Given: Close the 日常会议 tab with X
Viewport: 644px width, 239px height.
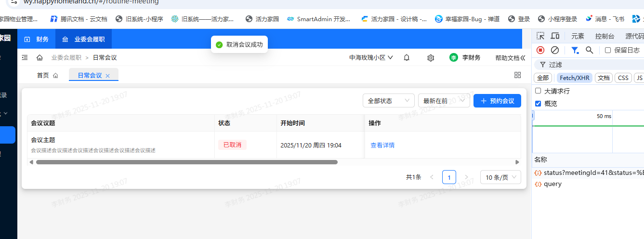Looking at the screenshot, I should 108,76.
